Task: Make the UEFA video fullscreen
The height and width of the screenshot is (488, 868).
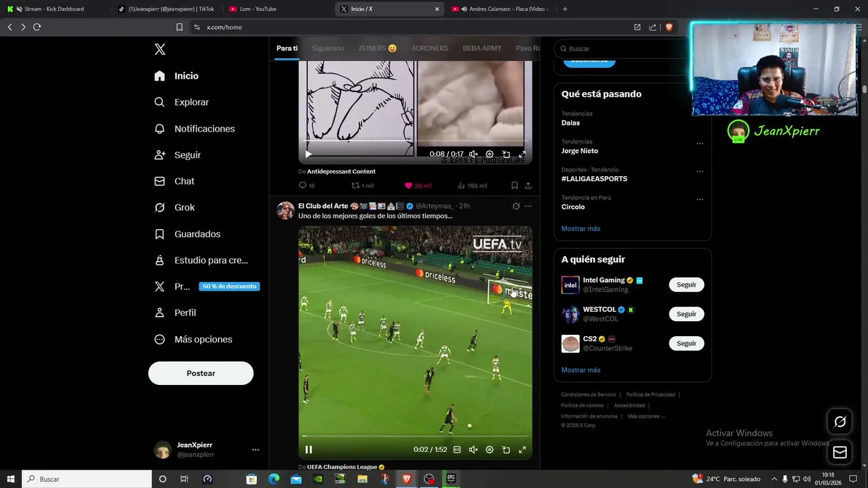Action: [x=522, y=449]
